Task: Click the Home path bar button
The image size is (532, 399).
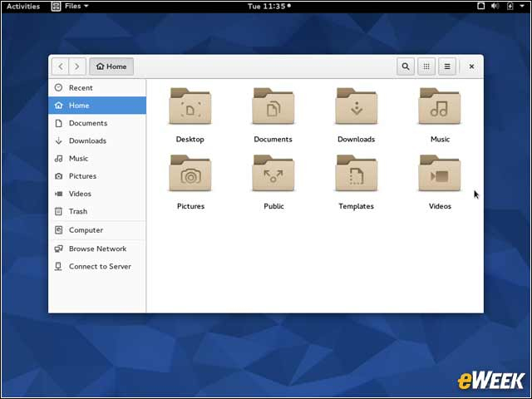Action: [x=111, y=66]
